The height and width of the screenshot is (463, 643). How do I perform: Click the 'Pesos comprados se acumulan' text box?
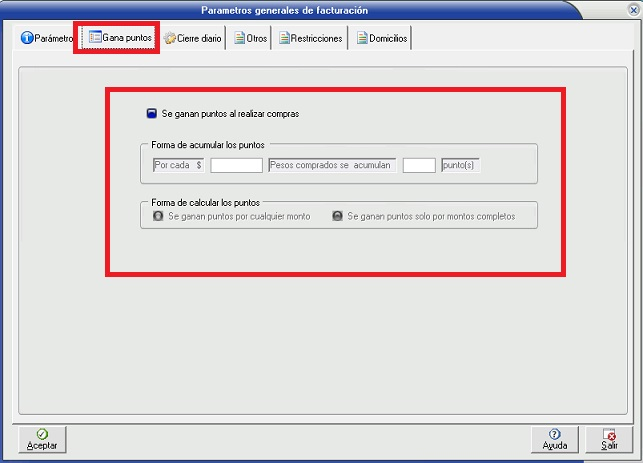pyautogui.click(x=331, y=165)
